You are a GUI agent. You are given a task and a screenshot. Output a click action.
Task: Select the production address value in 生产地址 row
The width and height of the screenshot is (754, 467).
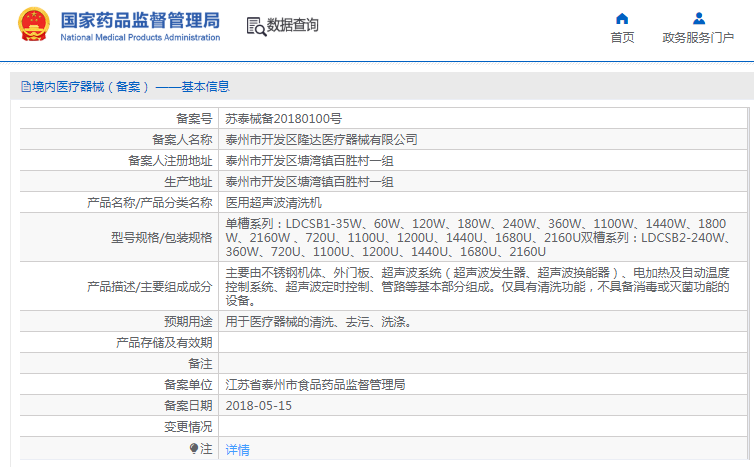309,182
